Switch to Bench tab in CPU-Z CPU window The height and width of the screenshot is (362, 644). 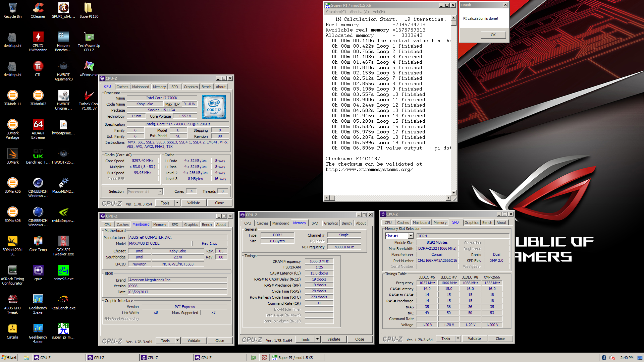pyautogui.click(x=206, y=87)
